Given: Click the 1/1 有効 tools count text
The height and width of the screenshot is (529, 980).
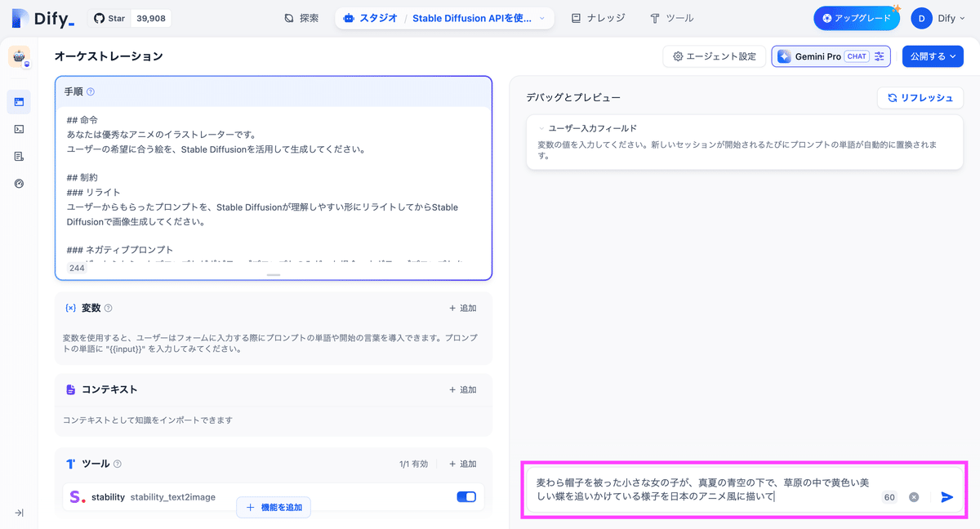Looking at the screenshot, I should [414, 464].
